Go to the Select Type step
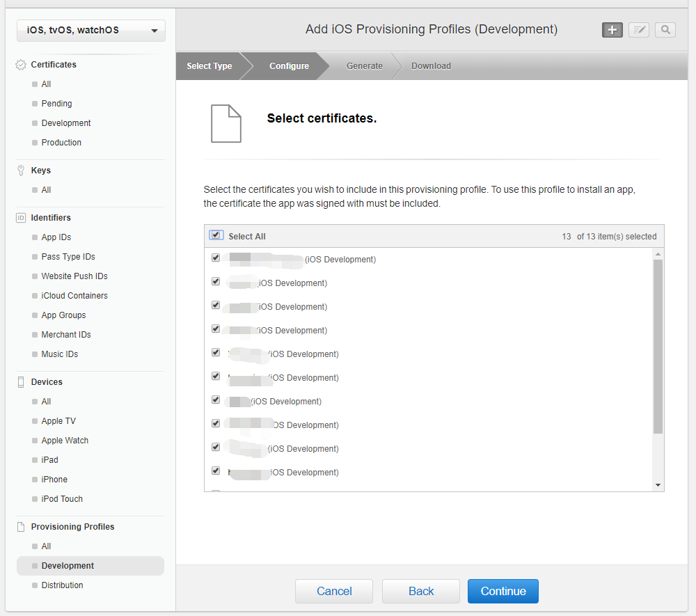The width and height of the screenshot is (696, 616). click(209, 66)
